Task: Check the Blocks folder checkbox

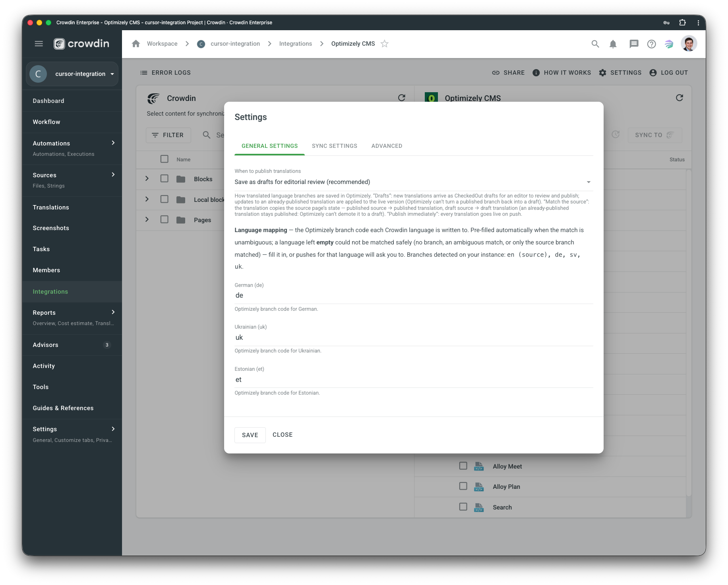Action: pos(165,178)
